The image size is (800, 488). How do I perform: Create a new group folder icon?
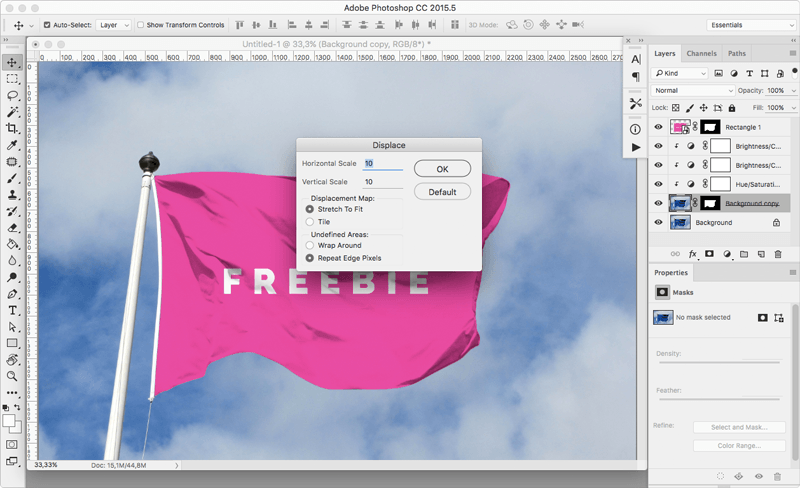[x=743, y=255]
